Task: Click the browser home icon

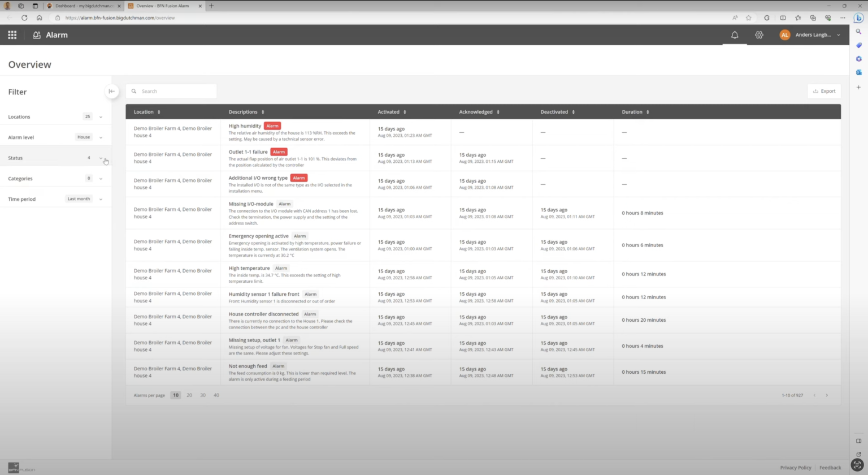Action: 40,18
